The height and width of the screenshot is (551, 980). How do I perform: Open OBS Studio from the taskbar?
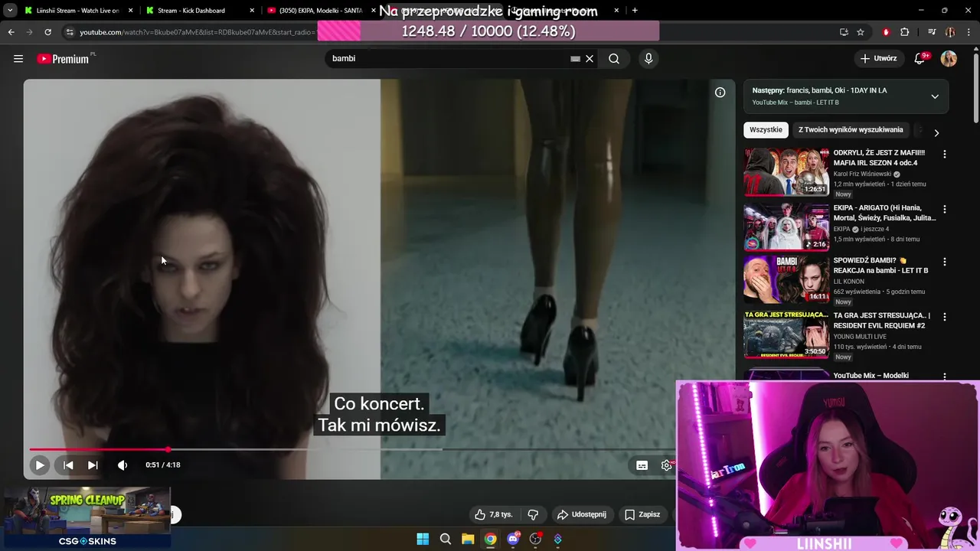(x=535, y=539)
